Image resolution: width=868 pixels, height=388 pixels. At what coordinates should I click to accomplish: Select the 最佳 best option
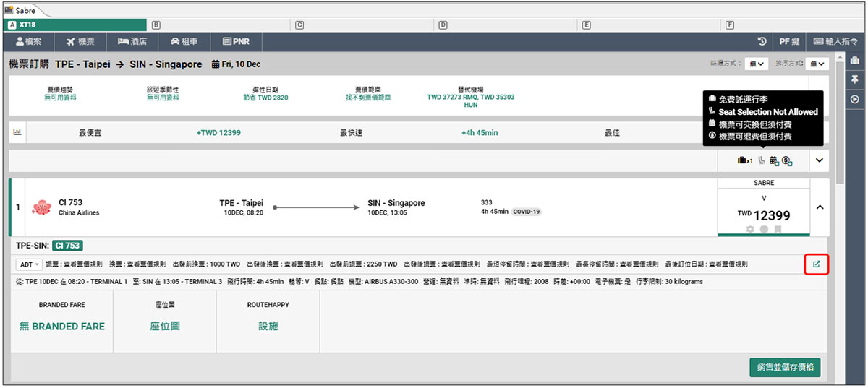[613, 133]
